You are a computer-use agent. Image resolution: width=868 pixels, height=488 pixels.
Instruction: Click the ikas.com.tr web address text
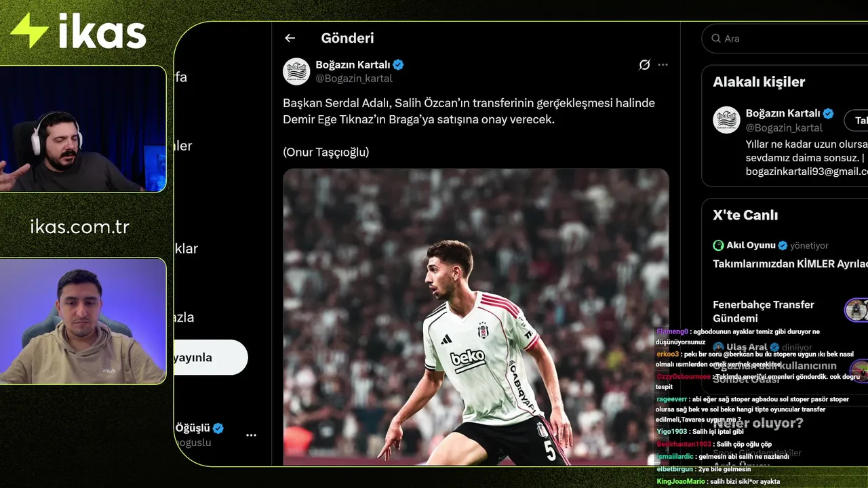(x=80, y=226)
